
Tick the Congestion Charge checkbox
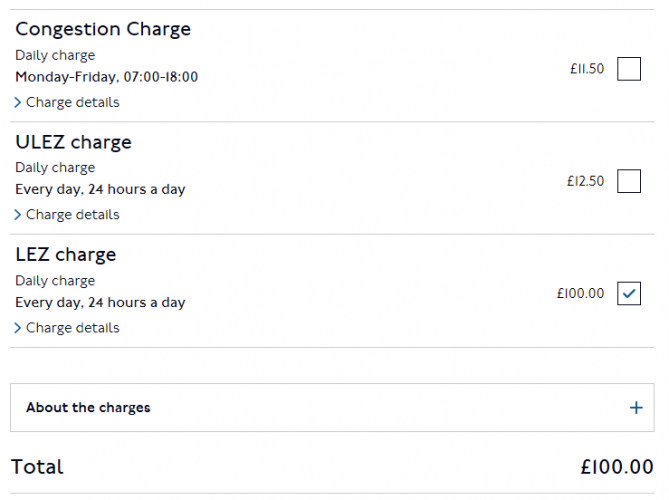tap(629, 69)
